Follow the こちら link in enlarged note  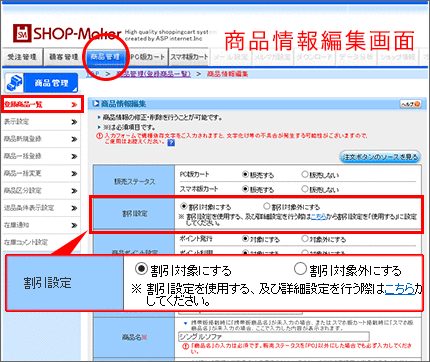pos(399,289)
